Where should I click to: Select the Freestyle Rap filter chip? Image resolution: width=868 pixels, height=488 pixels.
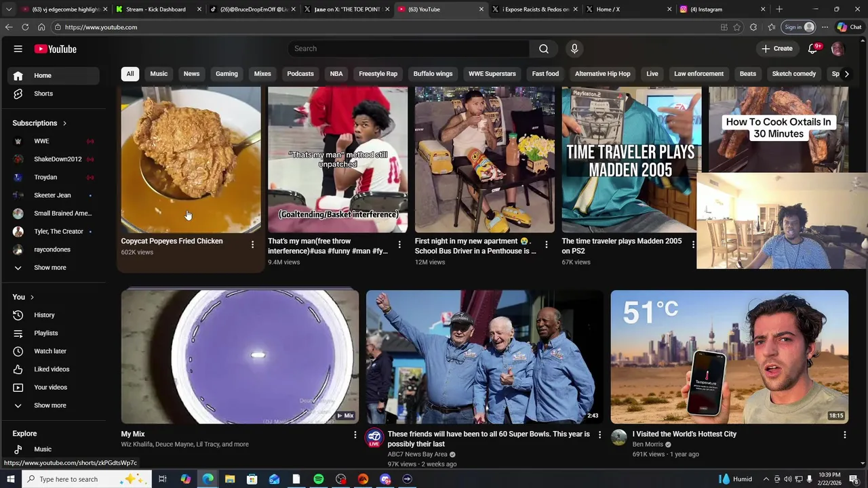coord(378,74)
